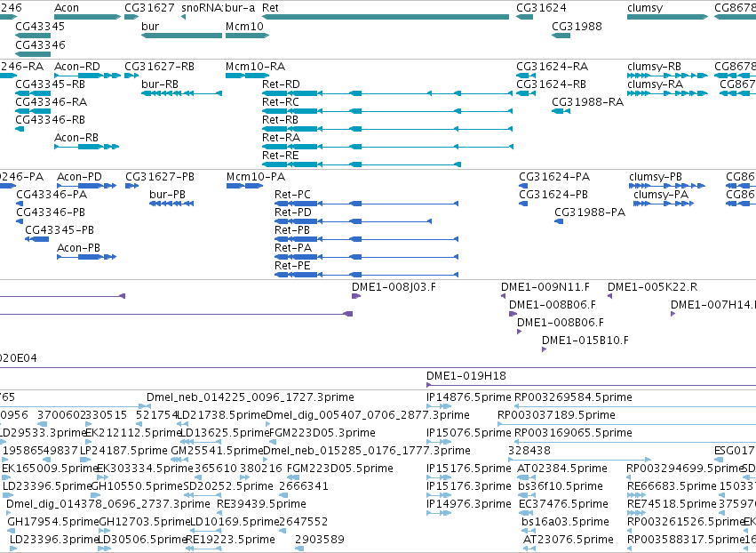Select the DME1-015B10.F clone label

(x=585, y=341)
